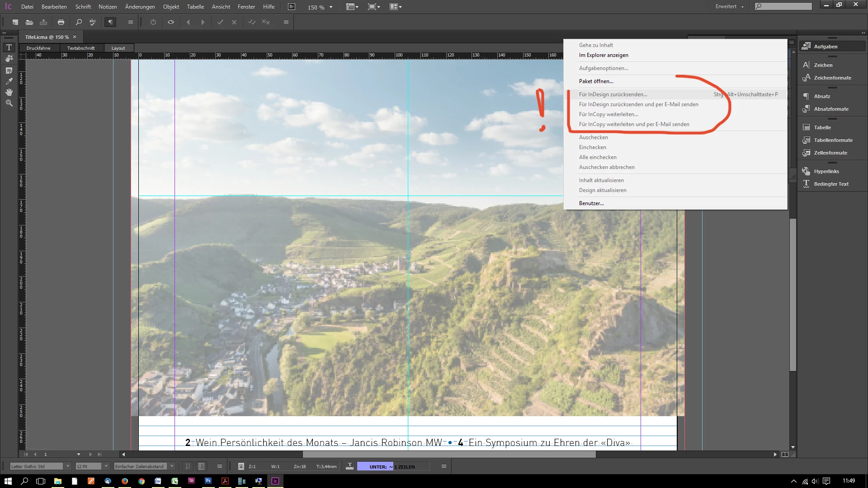Screen dimensions: 868x488
Task: Click Windows taskbar search icon
Action: click(24, 481)
